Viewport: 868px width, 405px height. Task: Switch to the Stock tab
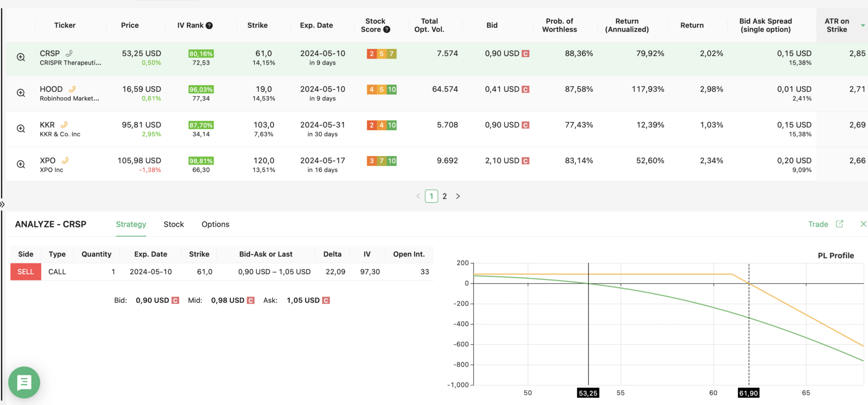(x=174, y=224)
